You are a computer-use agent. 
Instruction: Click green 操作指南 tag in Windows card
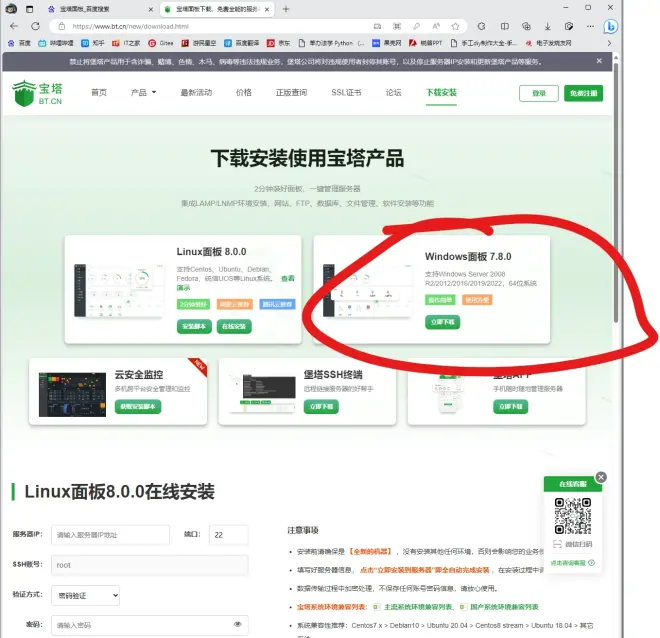tap(440, 300)
